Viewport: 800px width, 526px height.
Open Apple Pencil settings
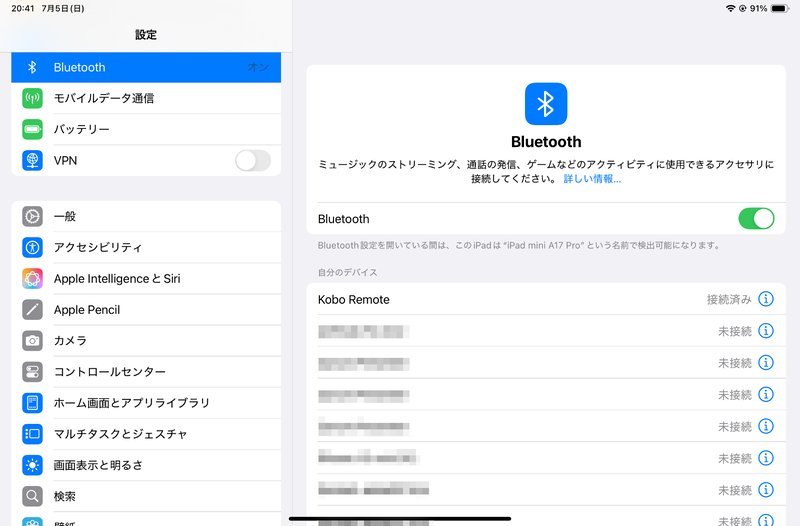146,310
